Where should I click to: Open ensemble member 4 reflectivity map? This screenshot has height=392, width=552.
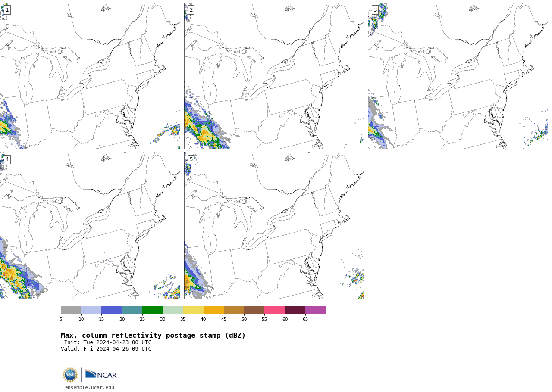click(x=90, y=225)
